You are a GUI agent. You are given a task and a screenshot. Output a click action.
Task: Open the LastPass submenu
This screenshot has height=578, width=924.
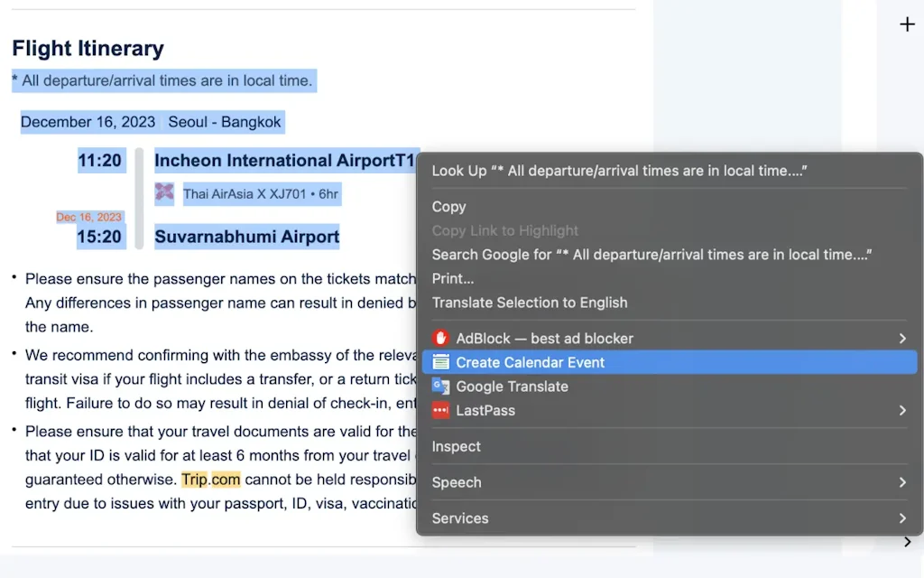[901, 410]
